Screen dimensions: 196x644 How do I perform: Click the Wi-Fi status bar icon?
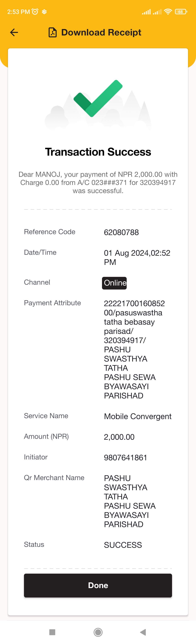(168, 12)
